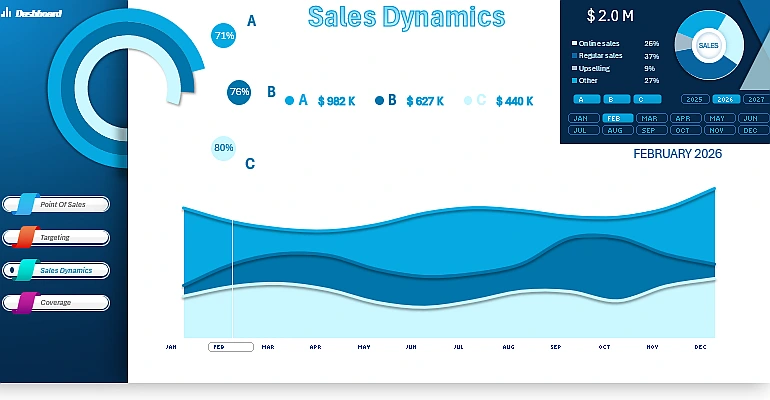Open the Point Of Sales page
Viewport: 770px width, 400px height.
[x=62, y=205]
